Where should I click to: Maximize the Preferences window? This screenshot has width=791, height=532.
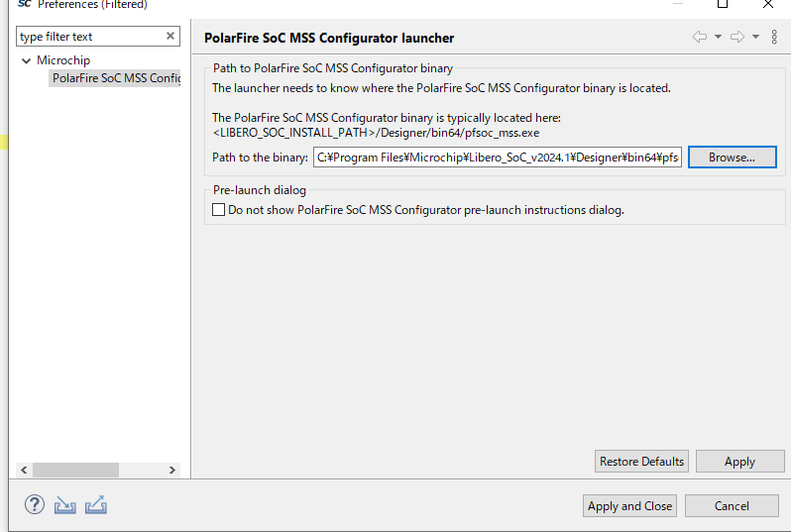[x=723, y=5]
